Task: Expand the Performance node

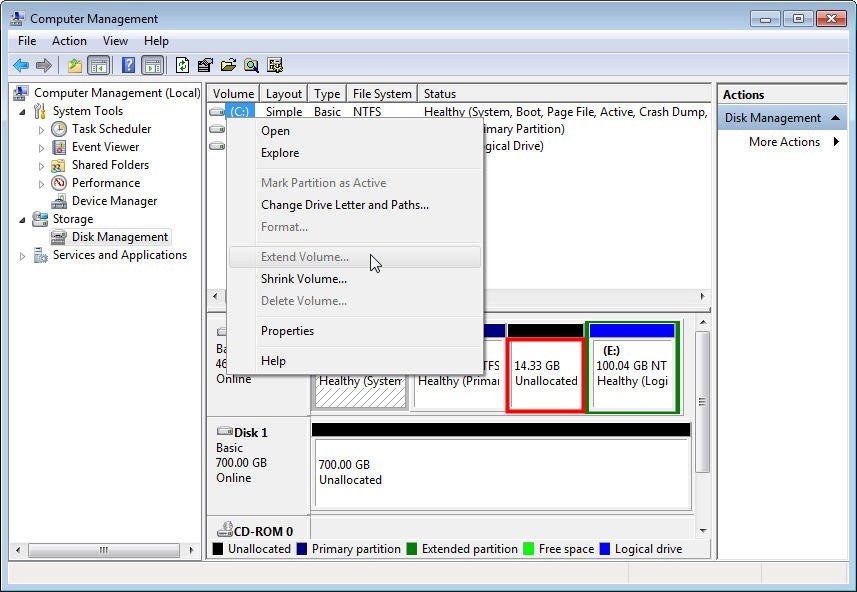Action: point(41,184)
